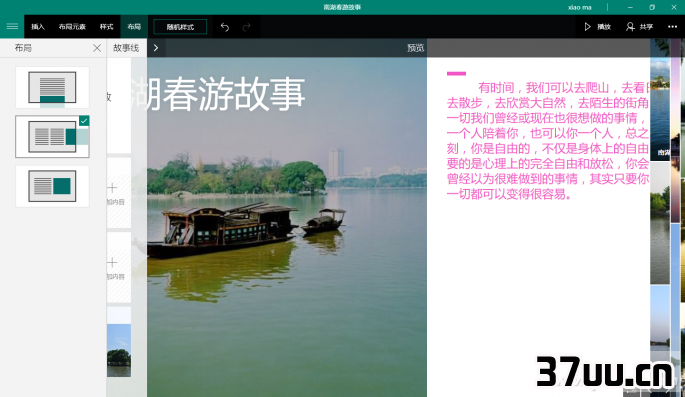Close the 布局 layout panel
This screenshot has height=397, width=685.
(97, 48)
